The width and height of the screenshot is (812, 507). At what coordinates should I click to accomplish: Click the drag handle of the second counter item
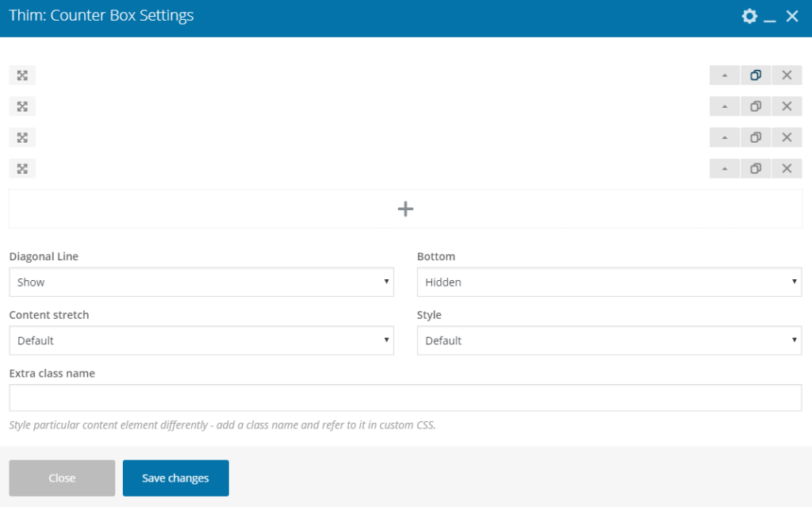tap(21, 106)
